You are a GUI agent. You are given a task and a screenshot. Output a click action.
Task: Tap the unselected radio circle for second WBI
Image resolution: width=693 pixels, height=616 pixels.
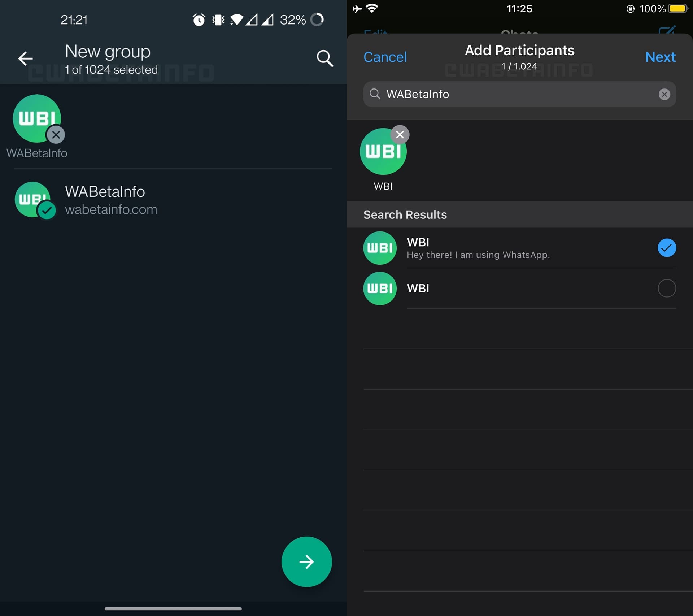pyautogui.click(x=667, y=288)
